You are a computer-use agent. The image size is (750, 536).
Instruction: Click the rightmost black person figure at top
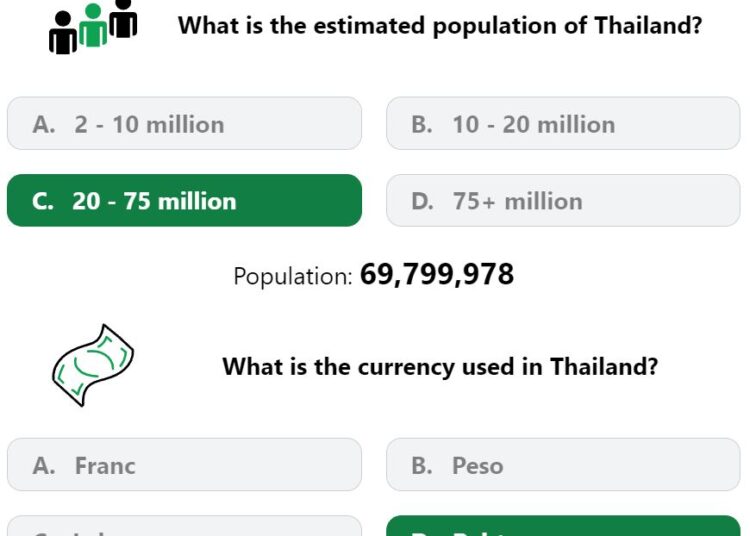(x=123, y=19)
